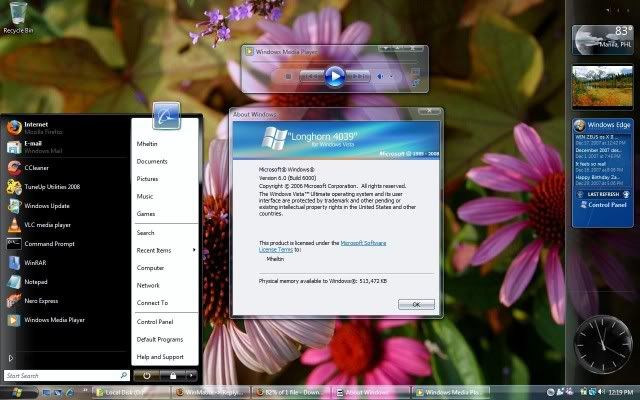Open 'Happy Birthday Za...' feed item
Viewport: 640px width, 400px height.
(599, 180)
